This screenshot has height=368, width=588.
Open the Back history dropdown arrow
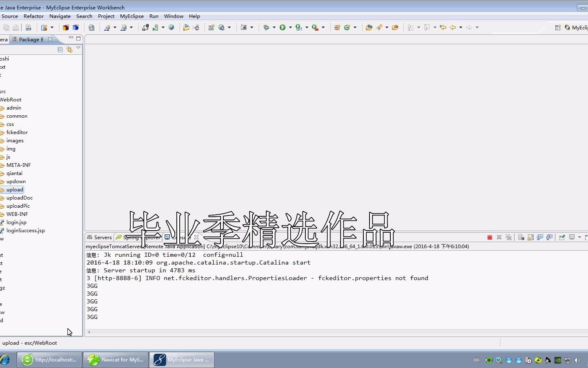pos(461,27)
